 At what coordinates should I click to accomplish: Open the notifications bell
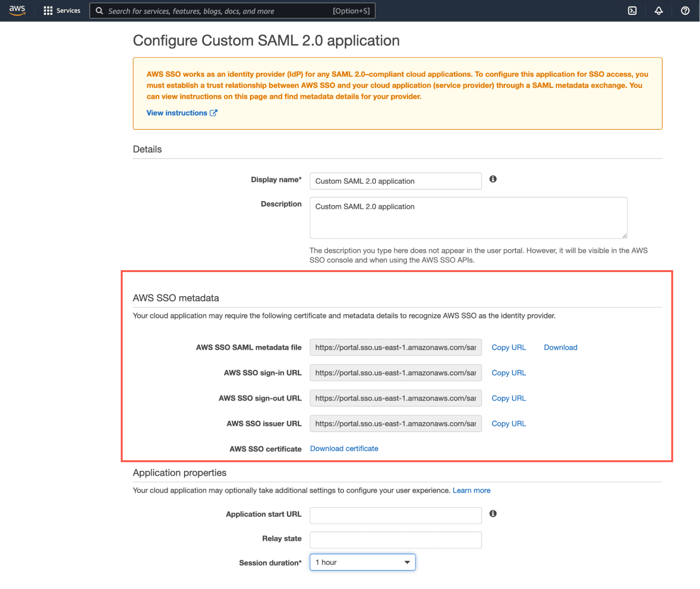coord(658,11)
